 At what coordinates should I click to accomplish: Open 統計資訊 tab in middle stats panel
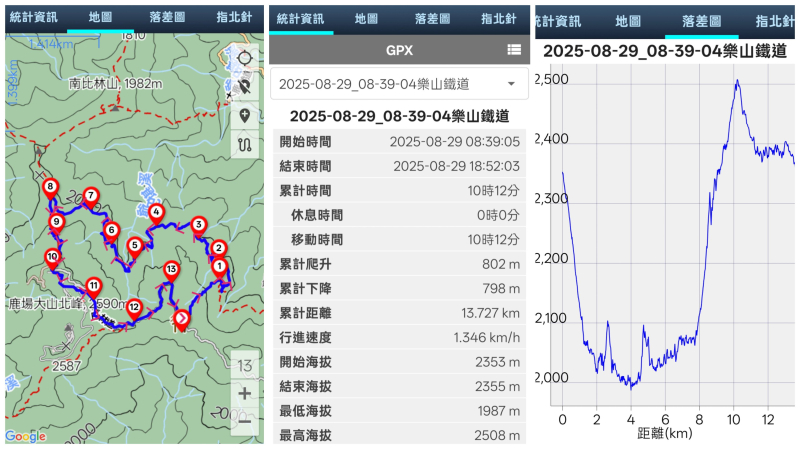click(301, 19)
